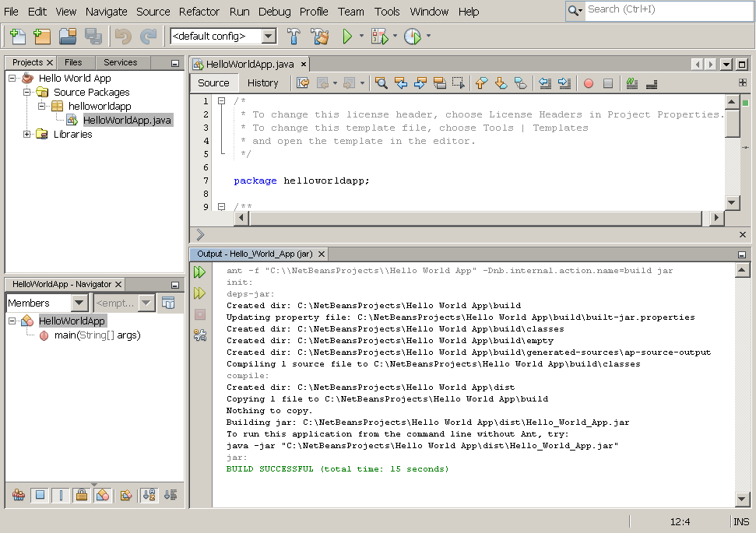Switch to Source view

[x=213, y=82]
